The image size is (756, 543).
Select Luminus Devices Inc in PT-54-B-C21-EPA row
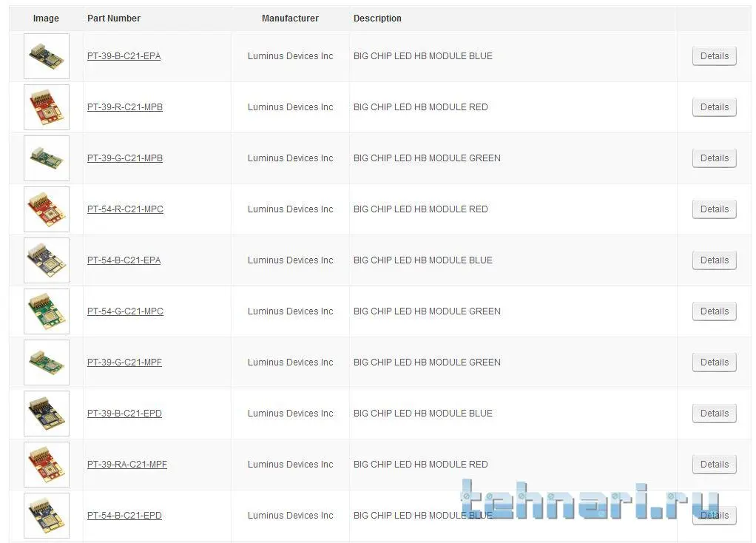click(x=290, y=260)
